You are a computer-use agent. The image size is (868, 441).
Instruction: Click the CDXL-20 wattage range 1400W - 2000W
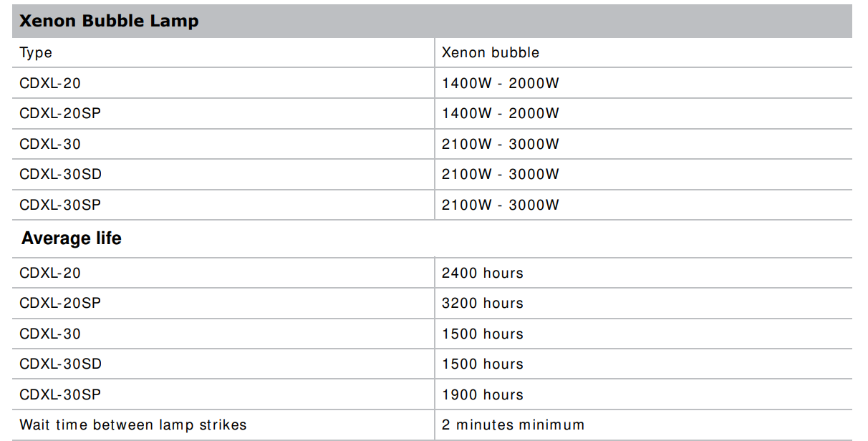coord(500,83)
